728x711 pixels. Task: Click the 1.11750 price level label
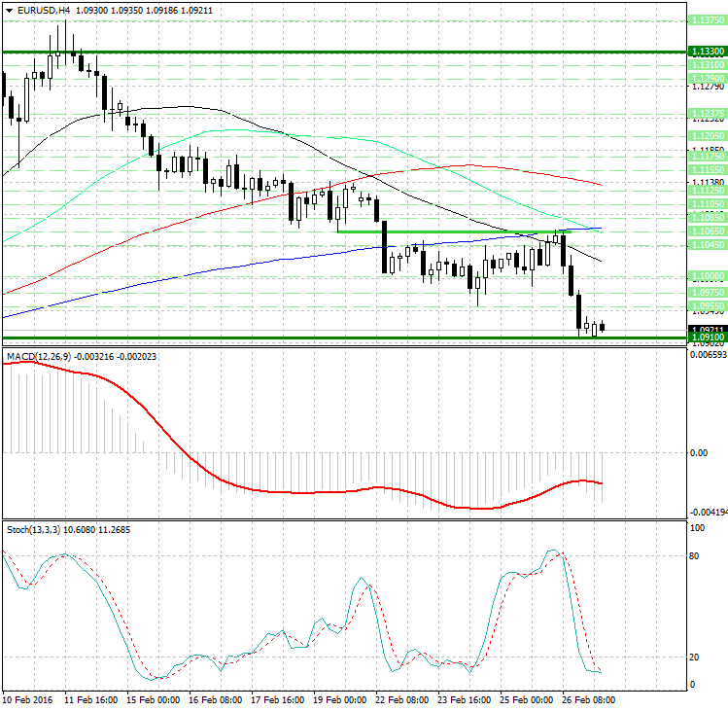click(x=708, y=157)
